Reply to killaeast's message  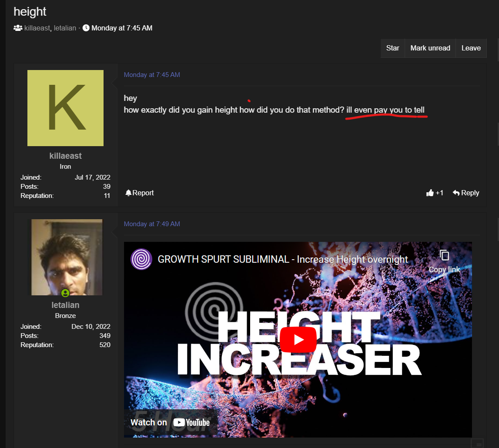point(466,193)
